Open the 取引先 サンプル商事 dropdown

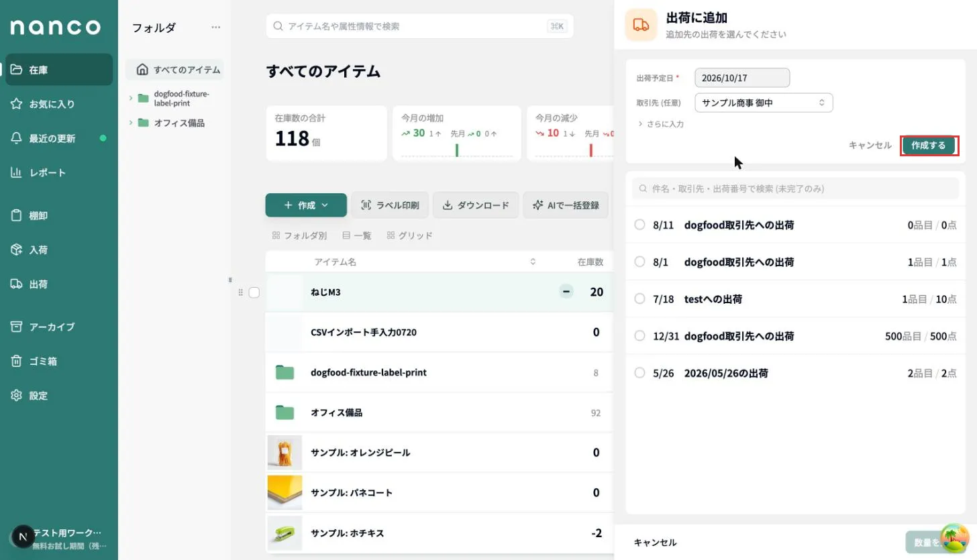pyautogui.click(x=764, y=103)
